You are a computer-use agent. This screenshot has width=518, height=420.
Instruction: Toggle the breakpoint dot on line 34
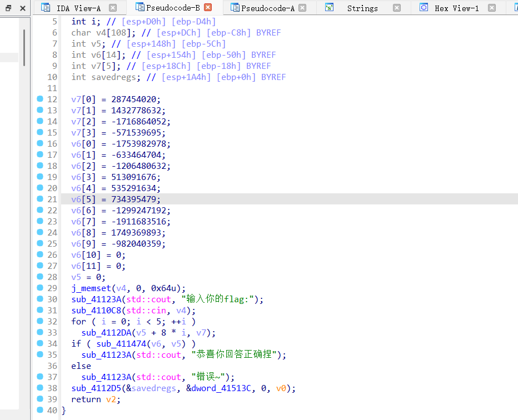pos(40,343)
